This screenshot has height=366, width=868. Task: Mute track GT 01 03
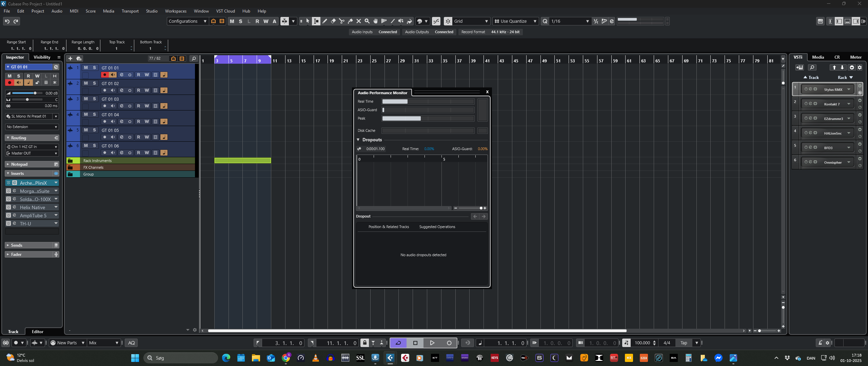click(x=86, y=99)
